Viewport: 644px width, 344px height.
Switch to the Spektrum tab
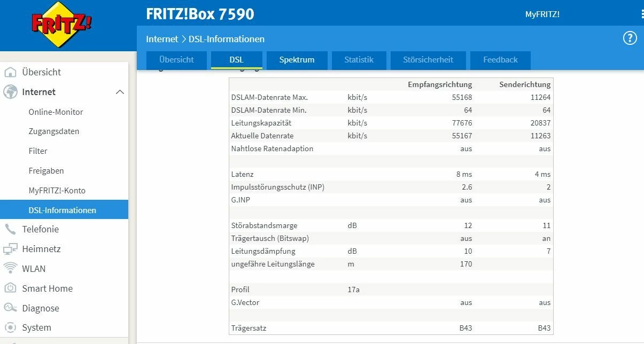297,60
